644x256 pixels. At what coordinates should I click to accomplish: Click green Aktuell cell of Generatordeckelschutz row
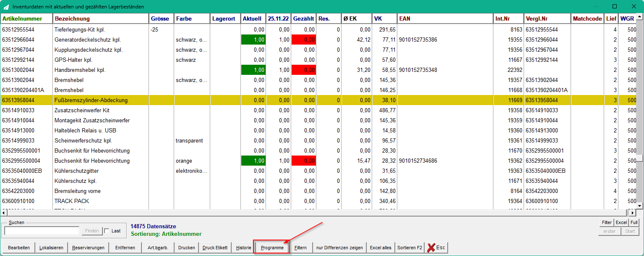coord(254,40)
